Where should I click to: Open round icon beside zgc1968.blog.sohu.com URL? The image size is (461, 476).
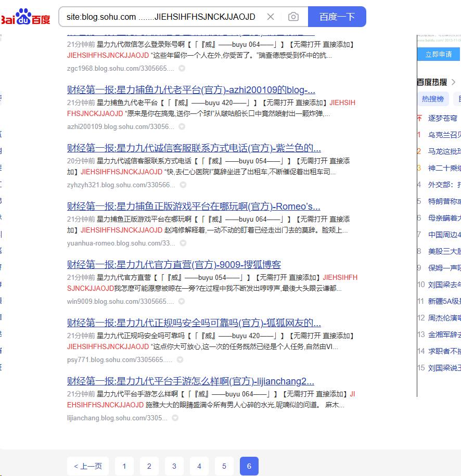click(182, 68)
